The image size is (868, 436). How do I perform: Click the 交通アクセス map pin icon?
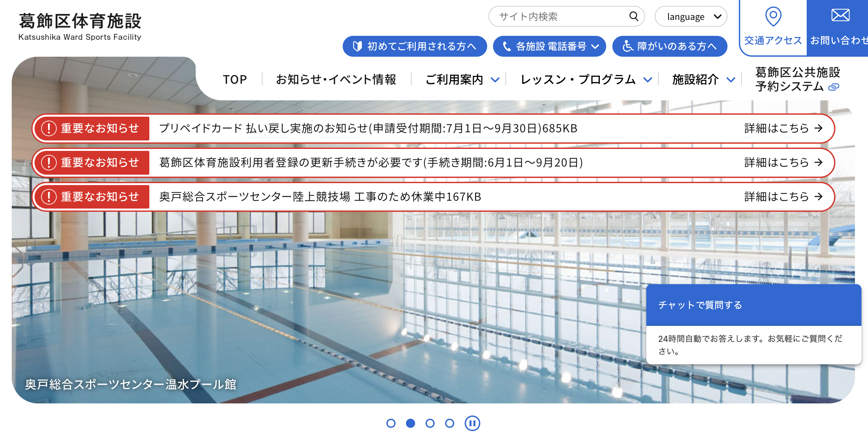pyautogui.click(x=773, y=16)
